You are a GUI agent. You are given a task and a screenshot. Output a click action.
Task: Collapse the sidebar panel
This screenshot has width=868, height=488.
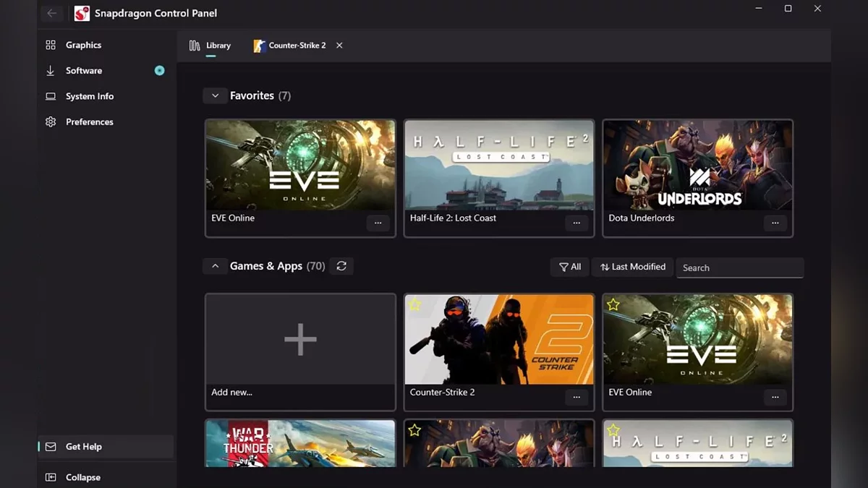(x=82, y=477)
